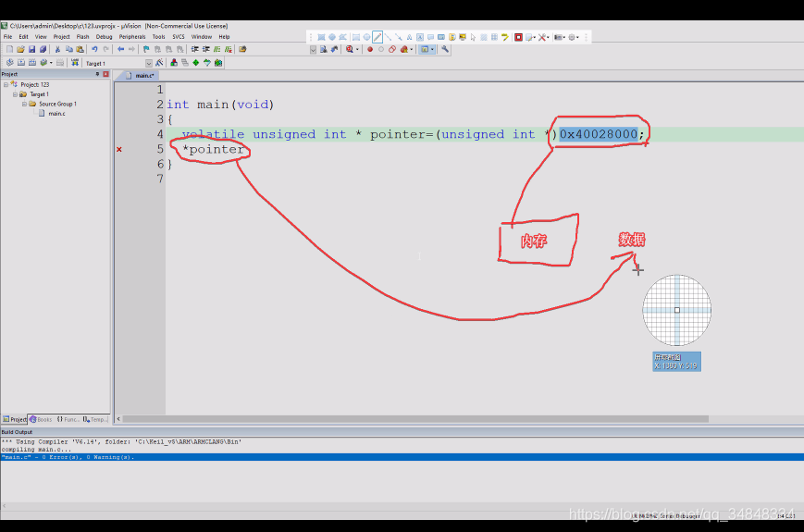Click the editor horizontal scrollbar
This screenshot has height=532, width=804.
pos(415,419)
